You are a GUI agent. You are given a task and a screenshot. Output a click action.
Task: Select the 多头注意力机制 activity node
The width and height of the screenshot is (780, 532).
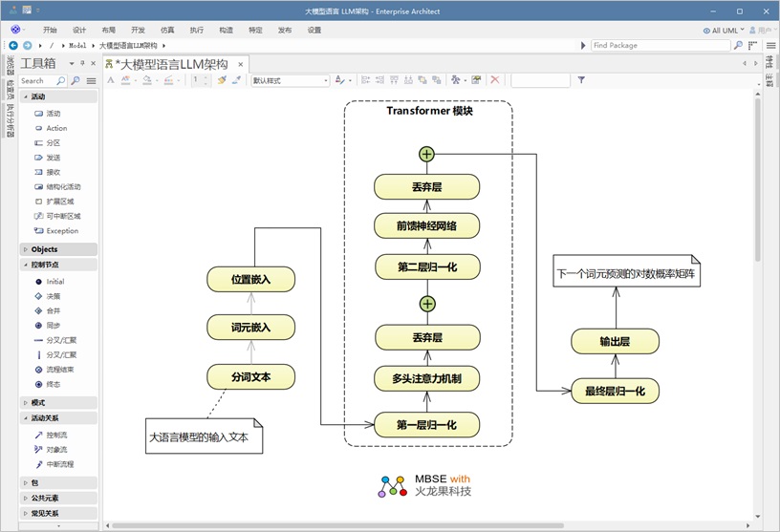pyautogui.click(x=427, y=379)
